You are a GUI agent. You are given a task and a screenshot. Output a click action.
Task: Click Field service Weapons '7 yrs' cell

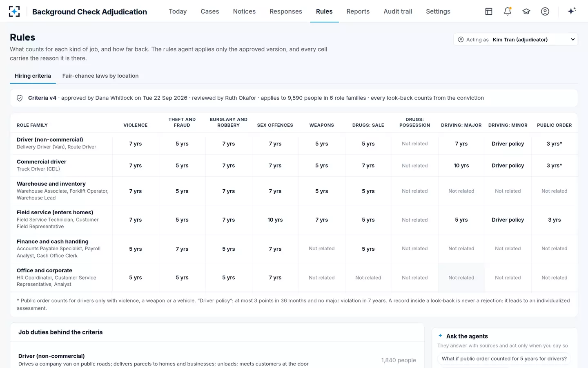click(322, 220)
